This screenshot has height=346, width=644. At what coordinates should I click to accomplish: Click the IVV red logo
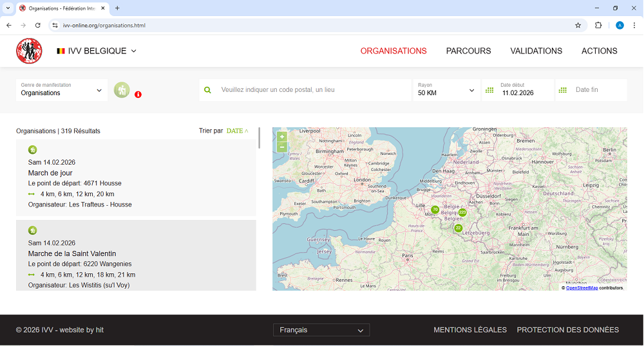coord(29,51)
